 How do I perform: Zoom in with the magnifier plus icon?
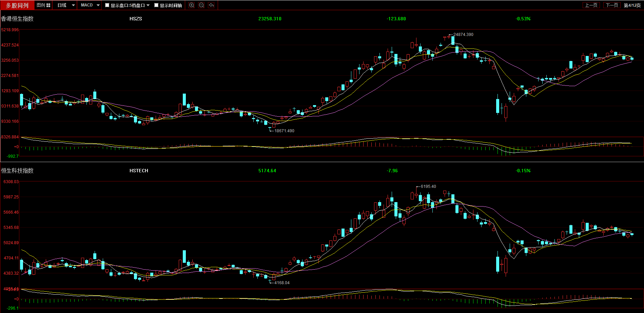(192, 5)
